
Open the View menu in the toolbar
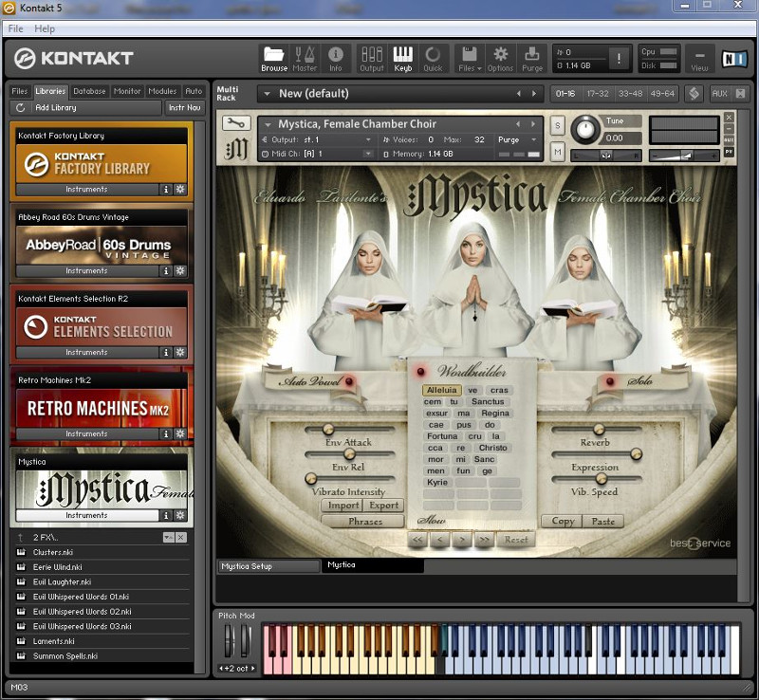click(699, 59)
